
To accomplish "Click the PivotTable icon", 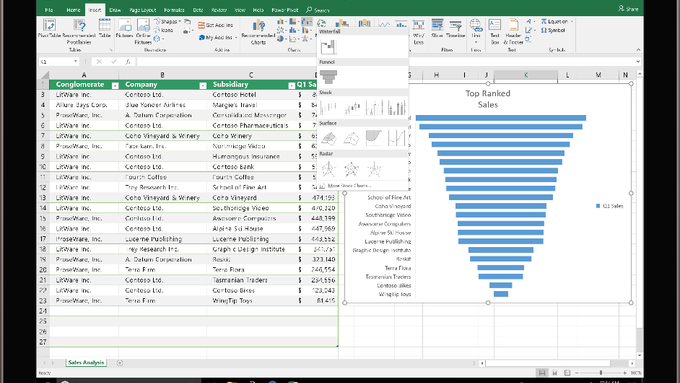I will [x=49, y=29].
